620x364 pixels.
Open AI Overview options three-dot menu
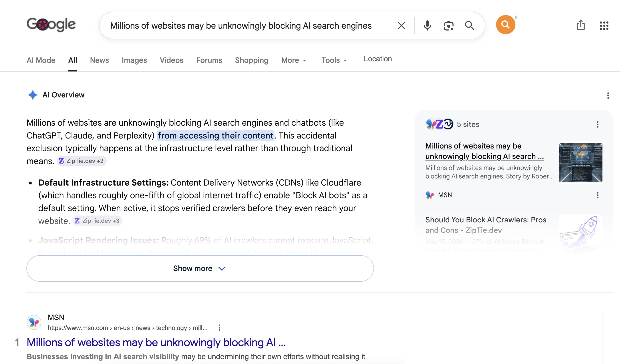pyautogui.click(x=608, y=95)
